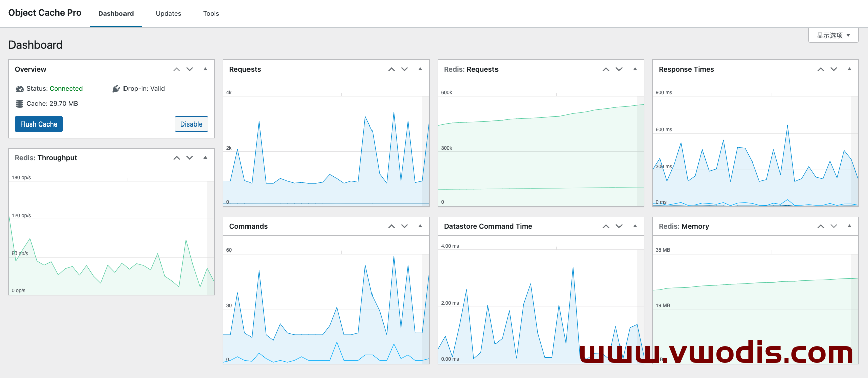Move the Redis: Throughput panel down
The height and width of the screenshot is (378, 868).
190,158
